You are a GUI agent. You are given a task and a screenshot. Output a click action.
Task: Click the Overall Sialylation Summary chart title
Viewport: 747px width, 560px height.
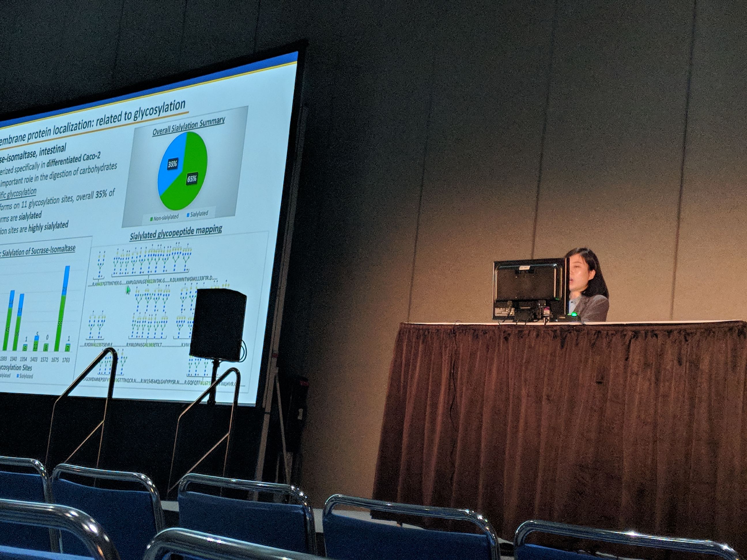(188, 126)
